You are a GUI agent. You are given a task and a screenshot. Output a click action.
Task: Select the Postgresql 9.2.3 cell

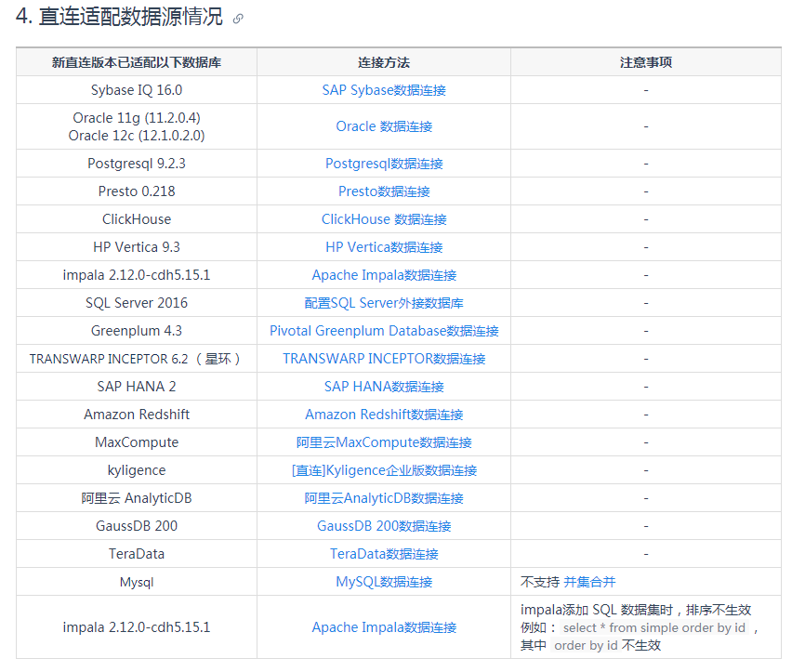click(x=137, y=164)
